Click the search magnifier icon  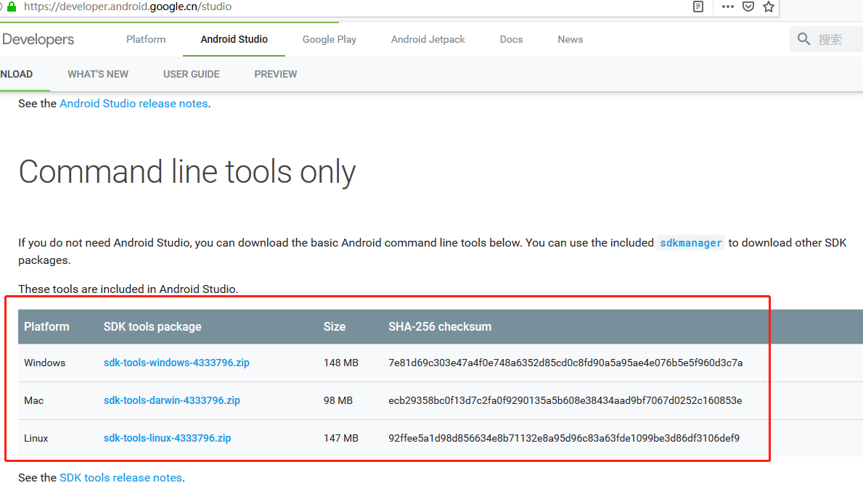[x=803, y=39]
